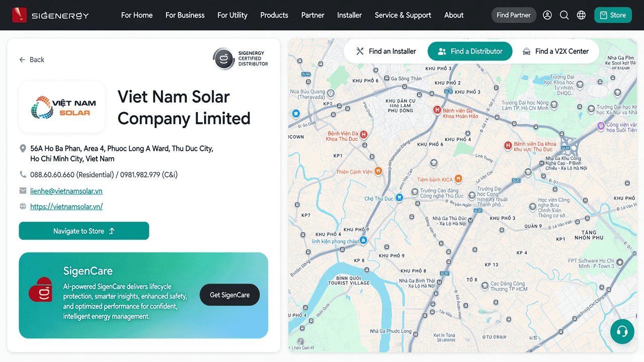644x362 pixels.
Task: Click the Nhà Ga Phước Long map label
Action: [390, 331]
